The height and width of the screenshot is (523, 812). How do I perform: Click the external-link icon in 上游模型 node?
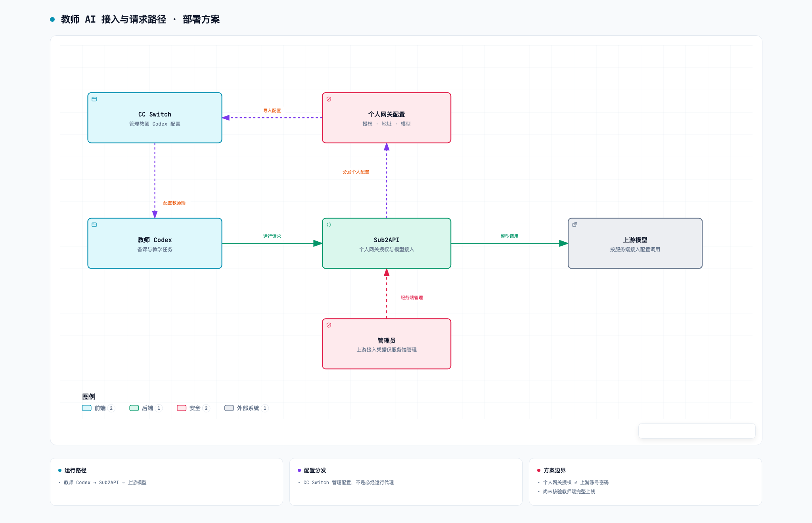(x=575, y=225)
